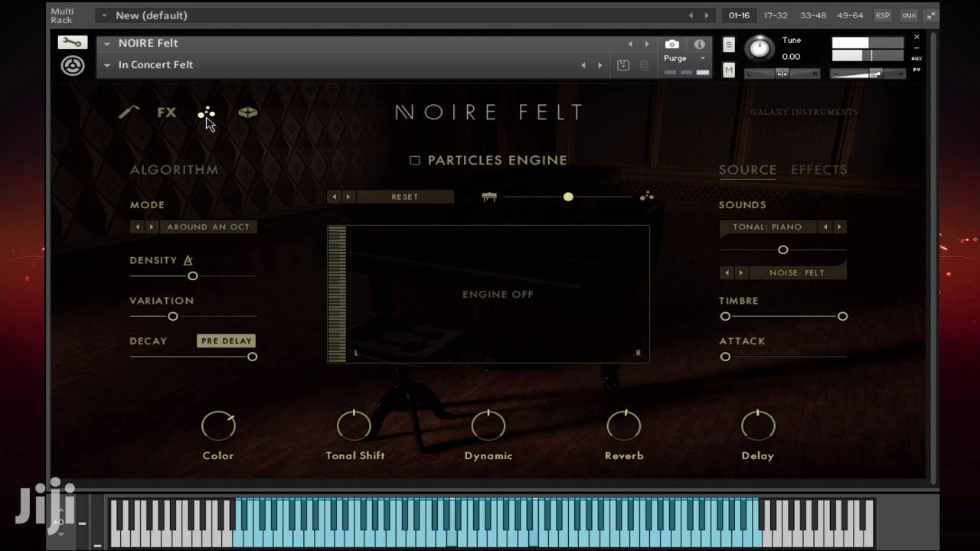Screen dimensions: 980x551
Task: Switch to the FX page
Action: coord(167,112)
